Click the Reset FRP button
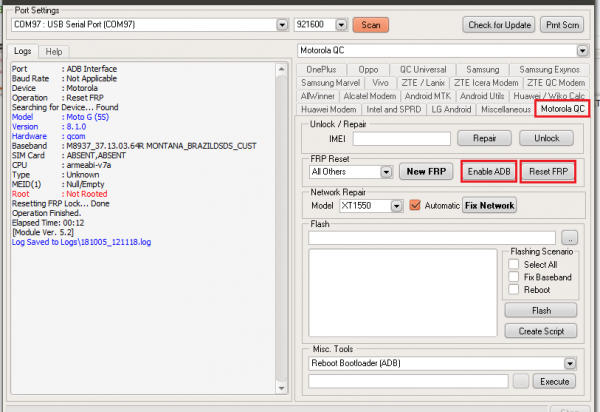600x412 pixels. [x=548, y=171]
